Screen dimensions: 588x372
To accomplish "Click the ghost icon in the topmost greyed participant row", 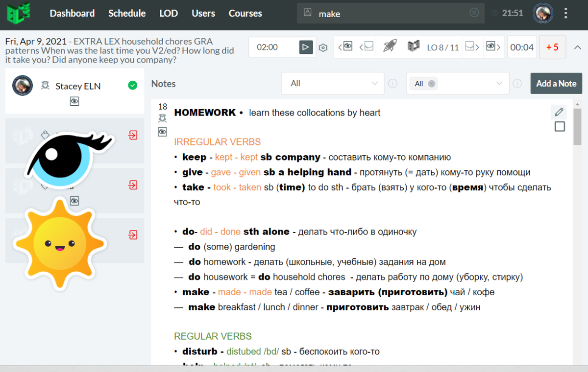I will coord(44,134).
